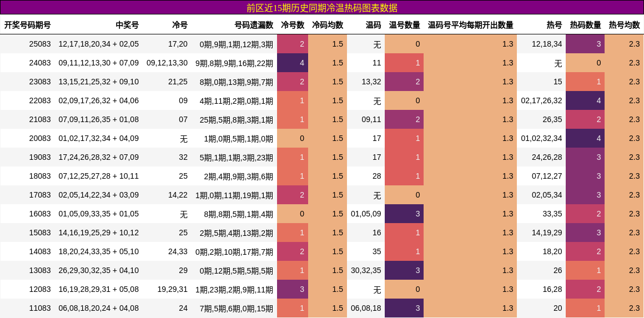Select warm numbers 06,08,18 cell
Viewport: 644px width, 318px height.
tap(366, 308)
